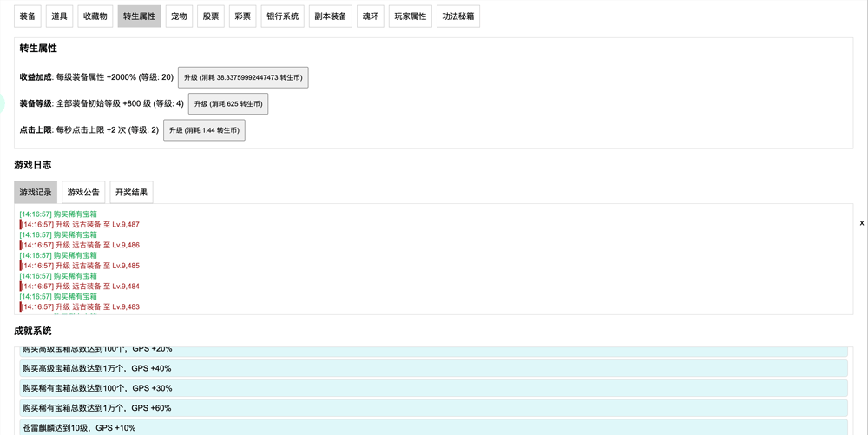This screenshot has height=435, width=868.
Task: Switch to the 道具 tab
Action: click(59, 16)
